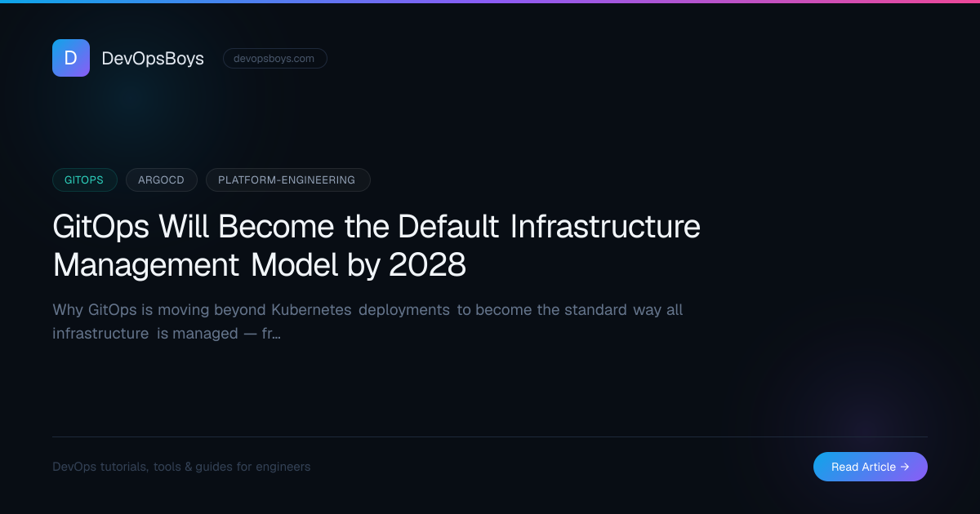Open the GitOps Will Become the Default headline

[x=376, y=246]
